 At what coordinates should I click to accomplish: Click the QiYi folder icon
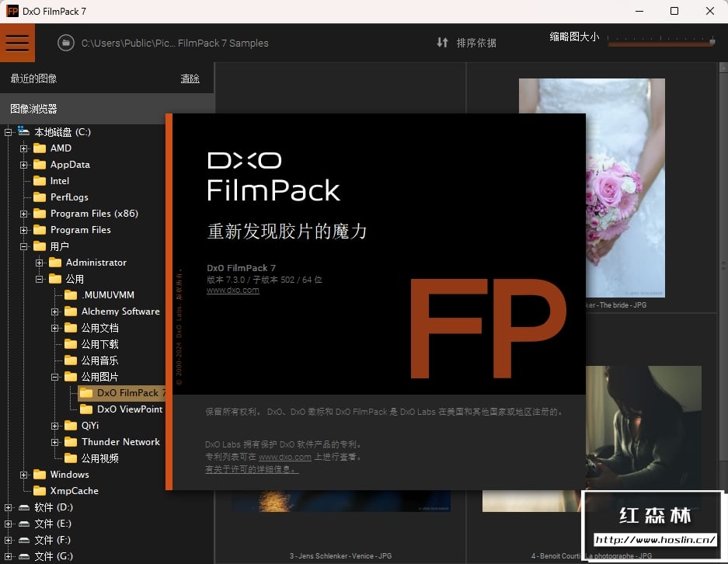coord(71,426)
